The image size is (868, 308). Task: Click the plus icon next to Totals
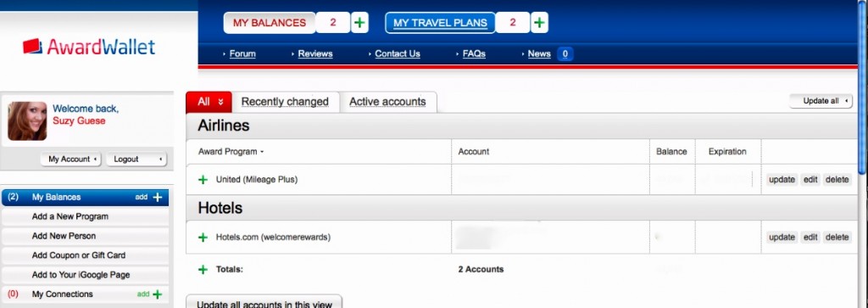203,269
